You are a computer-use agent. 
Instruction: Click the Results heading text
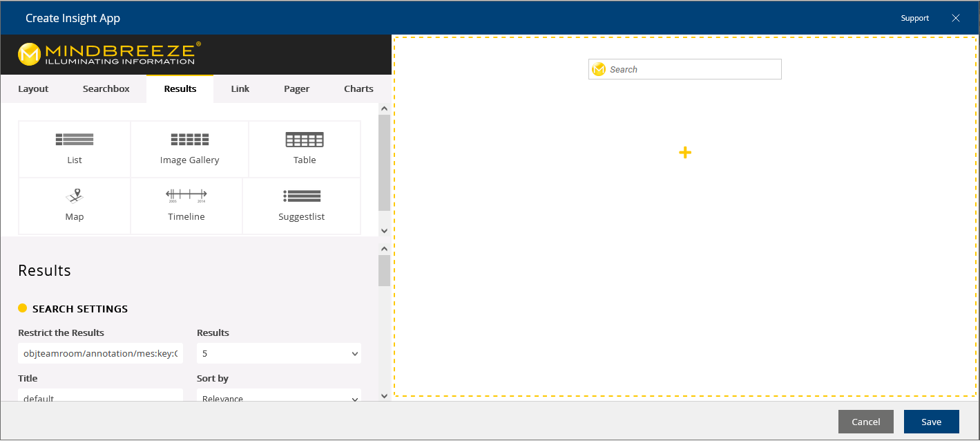(x=45, y=270)
